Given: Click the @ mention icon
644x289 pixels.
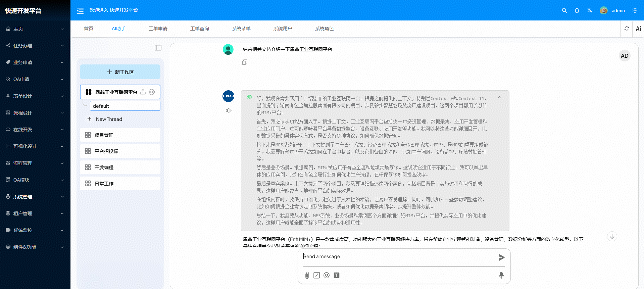Looking at the screenshot, I should click(x=327, y=275).
